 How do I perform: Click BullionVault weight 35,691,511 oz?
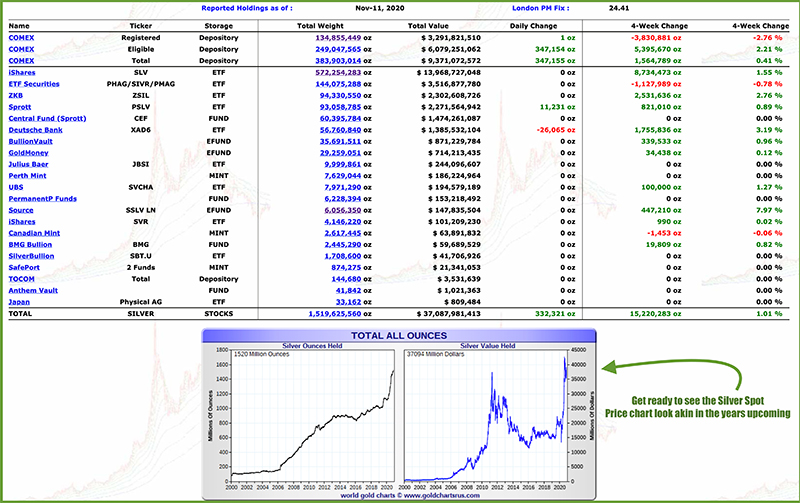[x=340, y=141]
